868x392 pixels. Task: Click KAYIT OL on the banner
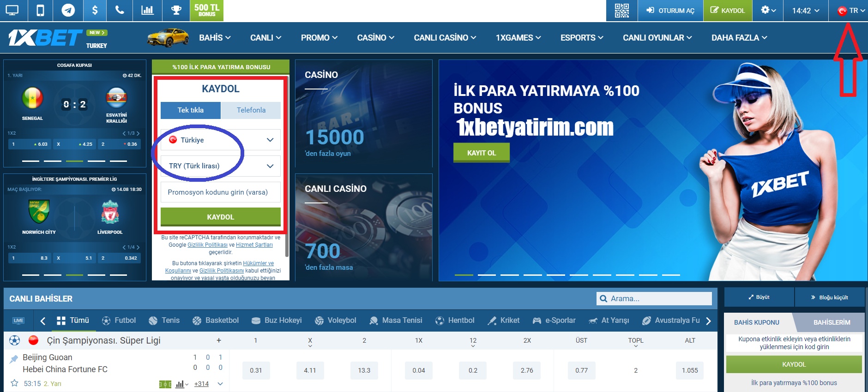point(482,153)
